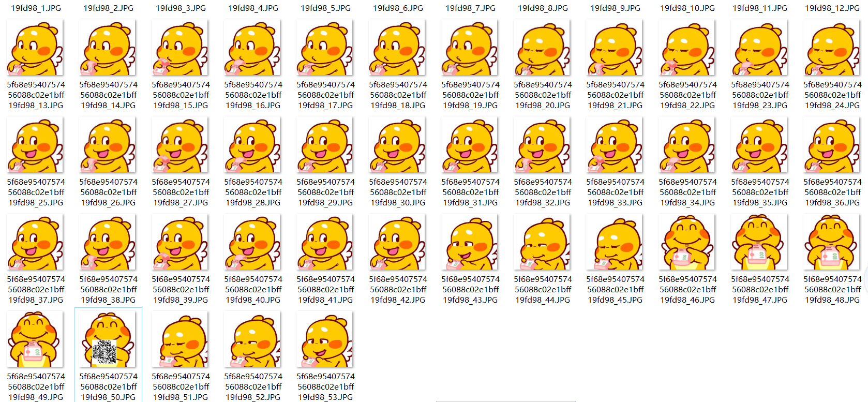868x402 pixels.
Task: Click the image thumbnail for 19fd98_24.JPG
Action: click(x=832, y=48)
